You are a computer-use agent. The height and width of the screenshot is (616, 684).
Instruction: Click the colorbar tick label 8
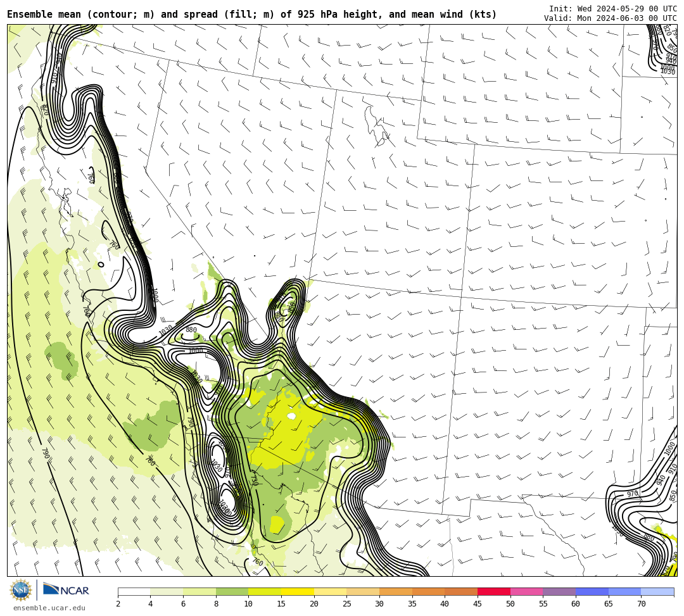216,604
